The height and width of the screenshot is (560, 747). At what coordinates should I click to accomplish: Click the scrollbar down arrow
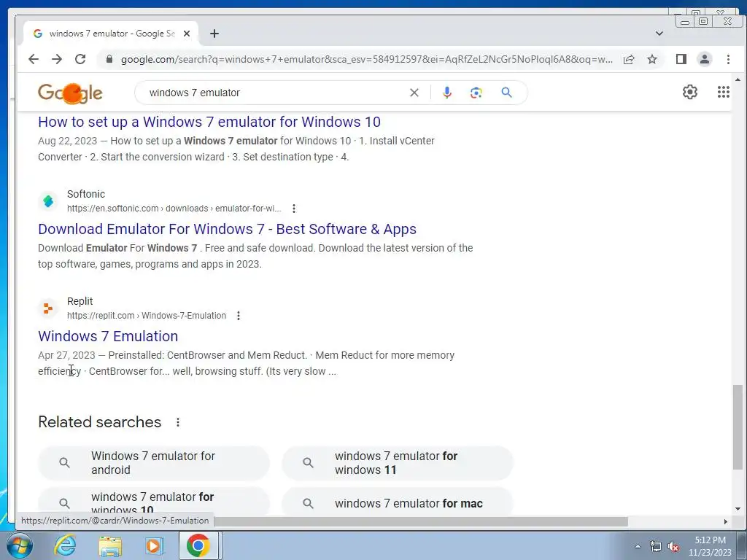point(738,509)
